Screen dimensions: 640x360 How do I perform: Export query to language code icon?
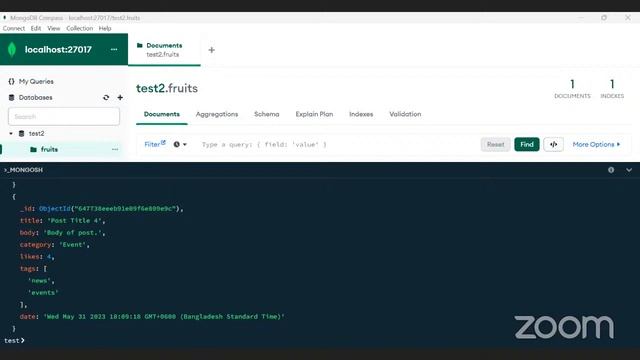click(x=553, y=144)
